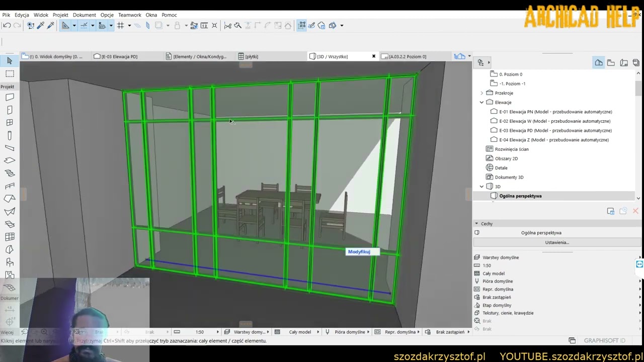Select the Marquee tool
Screen dimensions: 644x362
tap(10, 74)
